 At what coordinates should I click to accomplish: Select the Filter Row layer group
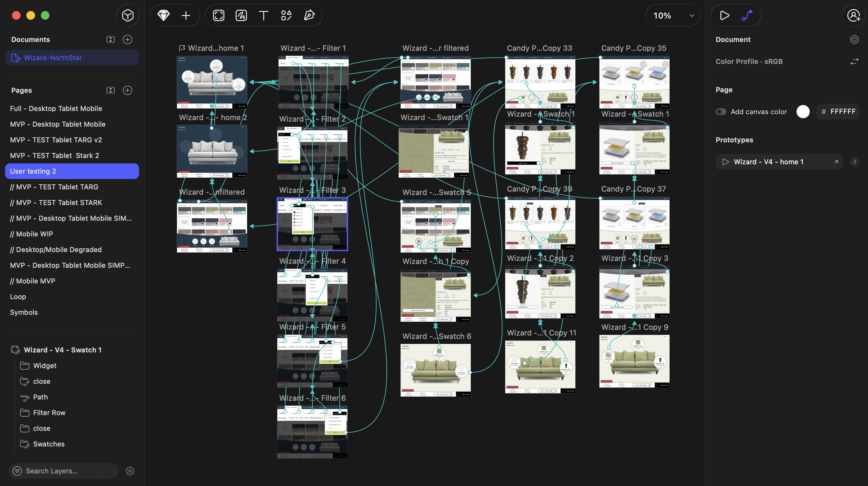coord(72,413)
